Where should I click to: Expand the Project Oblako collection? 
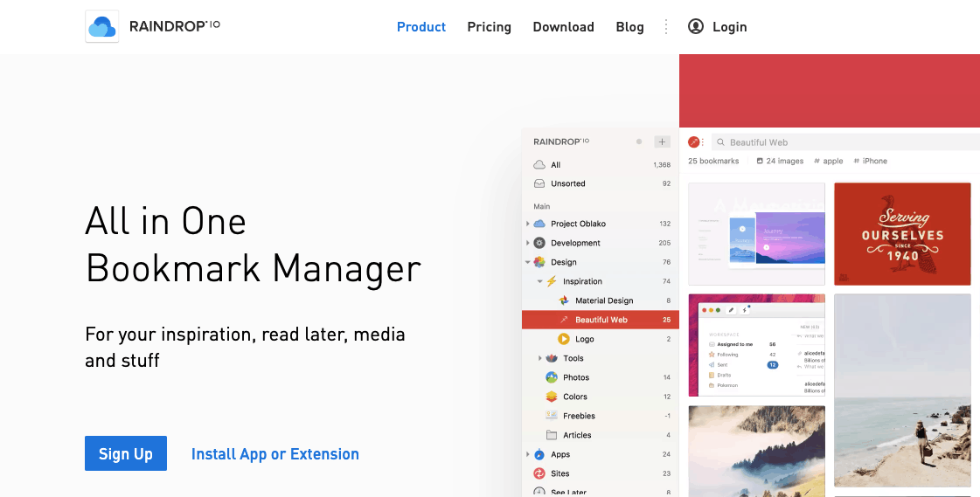coord(527,224)
